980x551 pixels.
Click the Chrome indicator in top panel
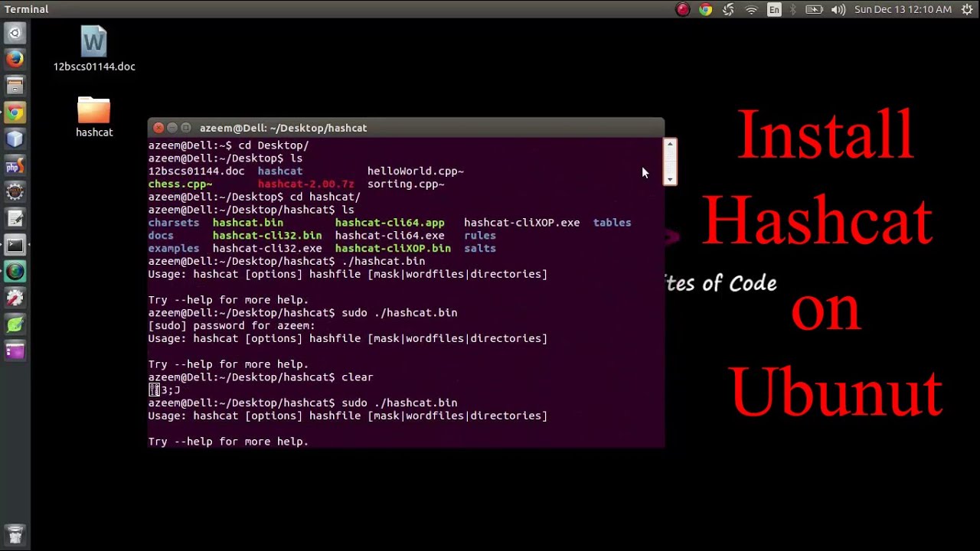pyautogui.click(x=705, y=9)
